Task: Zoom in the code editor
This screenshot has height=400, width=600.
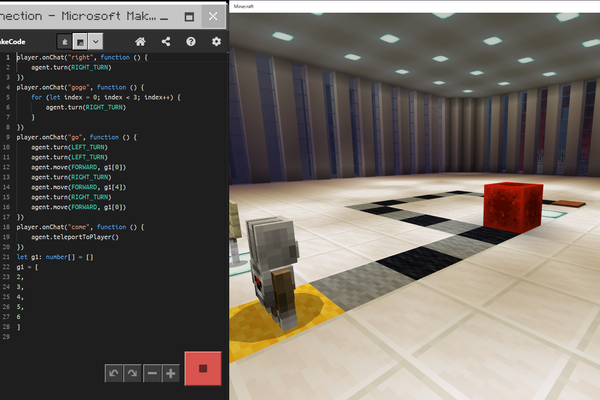Action: [171, 373]
